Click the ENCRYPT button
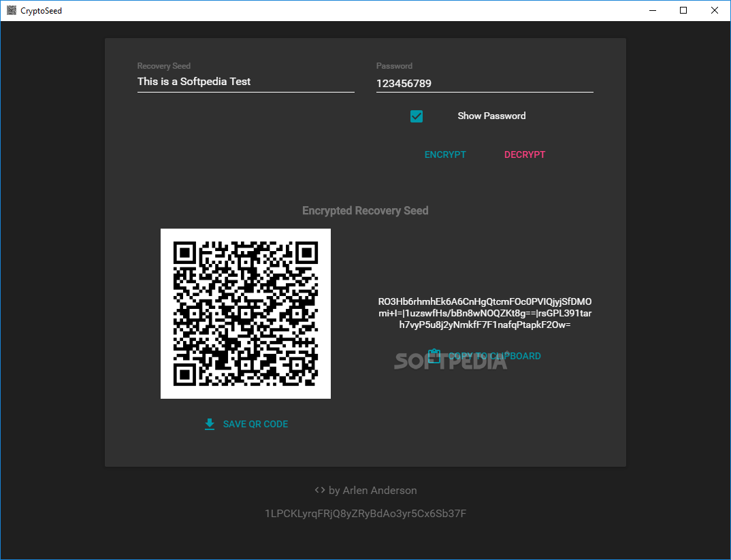This screenshot has height=560, width=731. point(445,154)
